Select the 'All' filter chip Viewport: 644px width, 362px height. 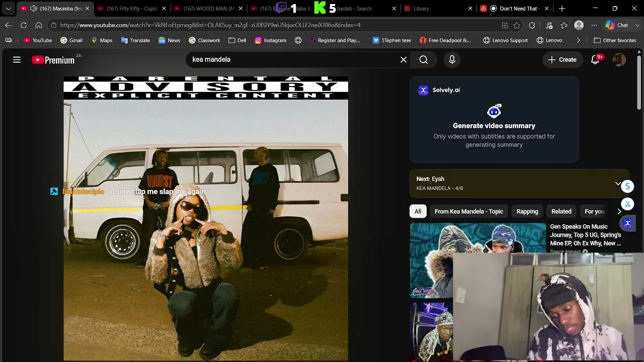[418, 212]
